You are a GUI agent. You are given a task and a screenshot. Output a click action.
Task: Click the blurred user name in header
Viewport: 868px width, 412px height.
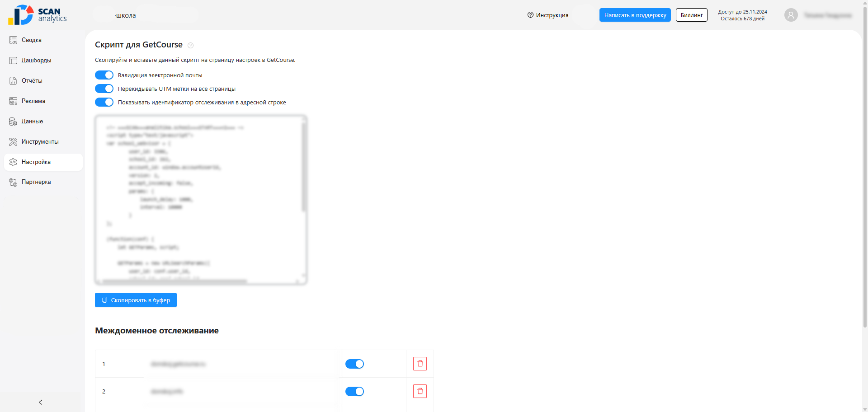(828, 15)
